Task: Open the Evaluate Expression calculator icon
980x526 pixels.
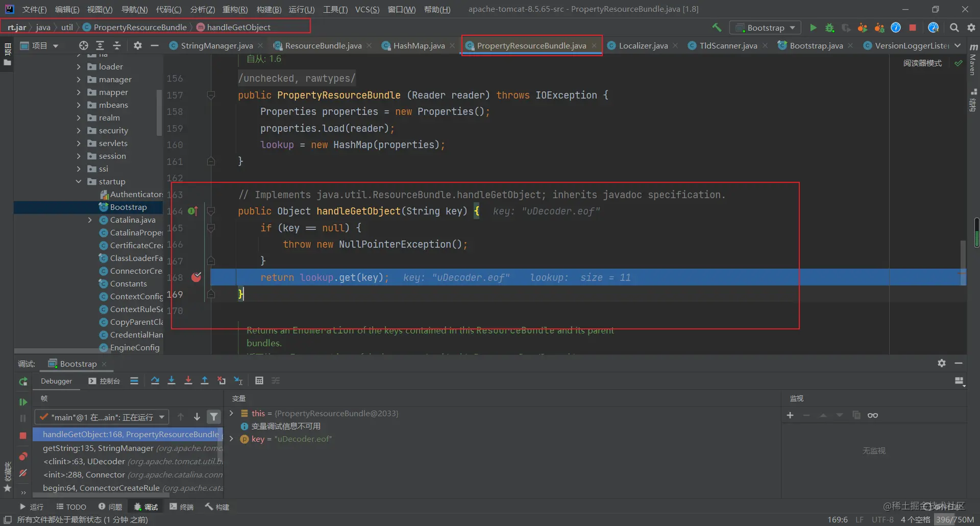Action: [x=259, y=380]
